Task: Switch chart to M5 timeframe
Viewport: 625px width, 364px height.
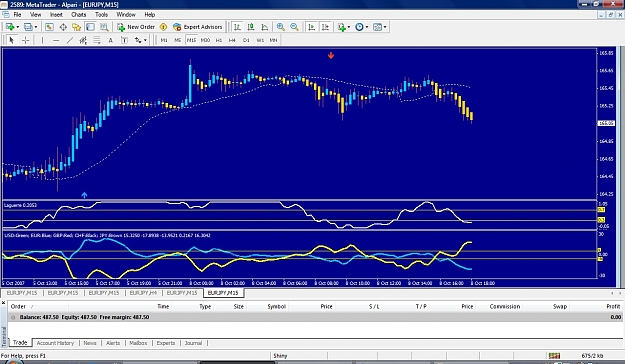Action: pos(177,40)
